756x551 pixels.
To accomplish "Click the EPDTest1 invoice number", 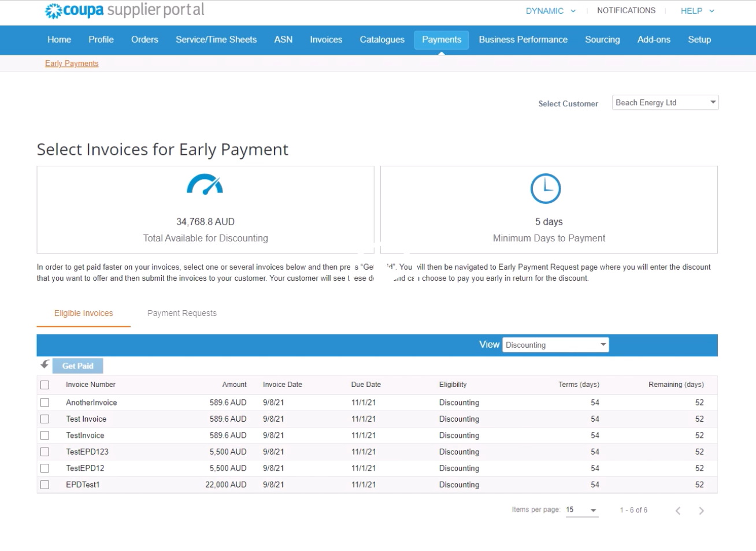I will point(83,485).
